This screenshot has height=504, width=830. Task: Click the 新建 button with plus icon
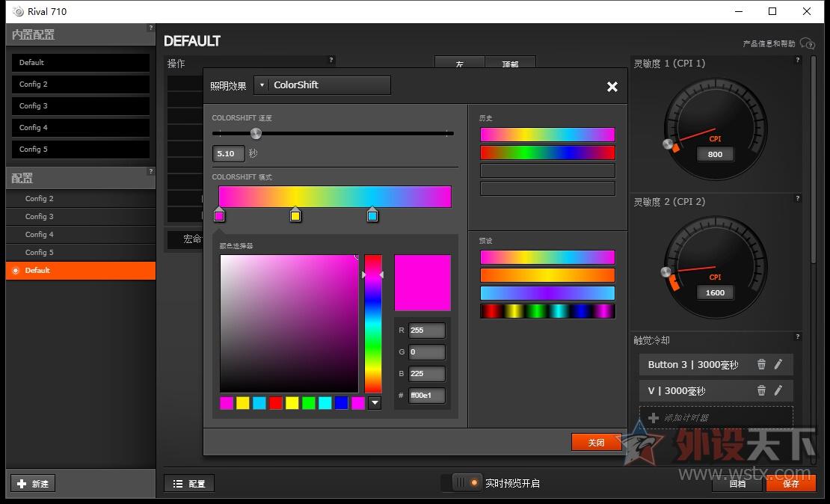tap(33, 483)
